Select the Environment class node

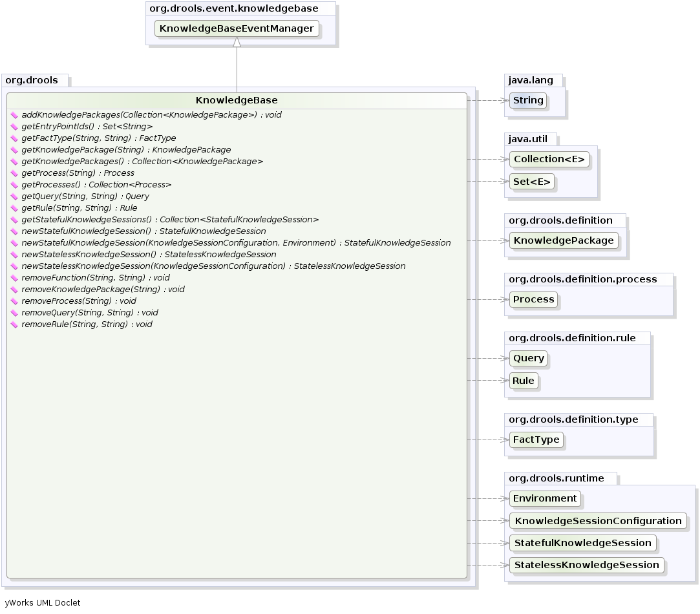[x=545, y=499]
